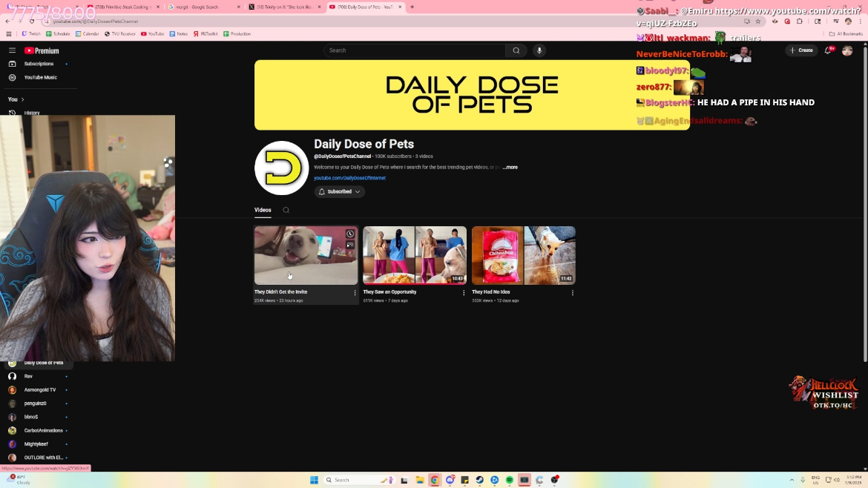Open options for They Didn't Get the Invite
This screenshot has height=488, width=868.
point(355,293)
